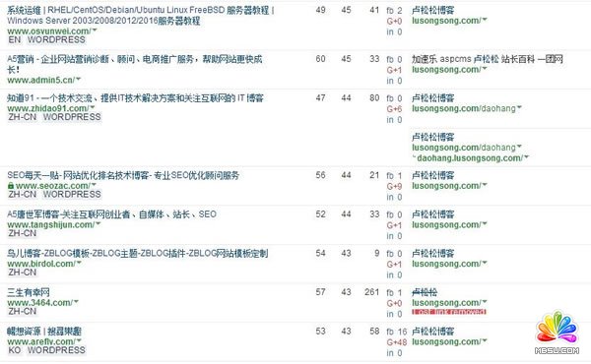
Task: Visit the www.birdol.com/ URL
Action: 41,264
